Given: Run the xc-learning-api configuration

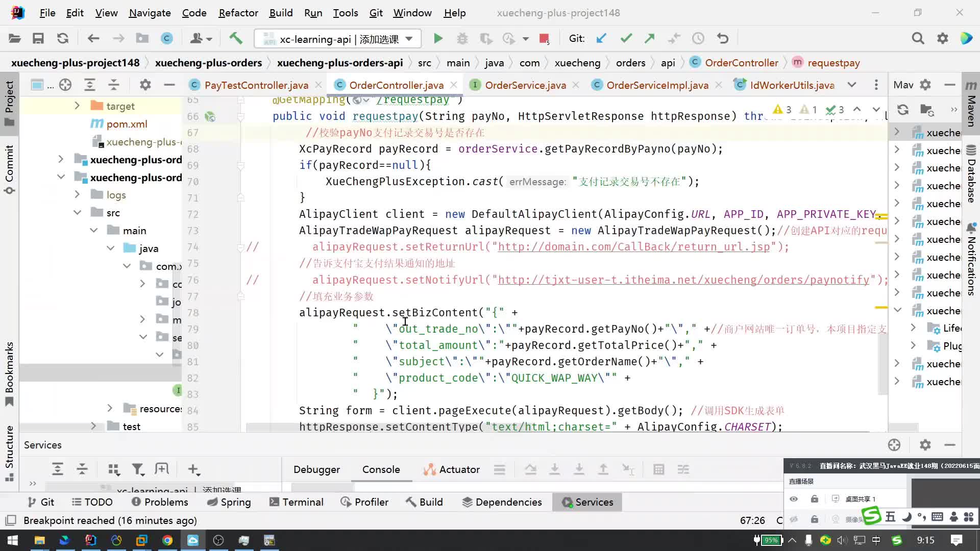Looking at the screenshot, I should (438, 38).
